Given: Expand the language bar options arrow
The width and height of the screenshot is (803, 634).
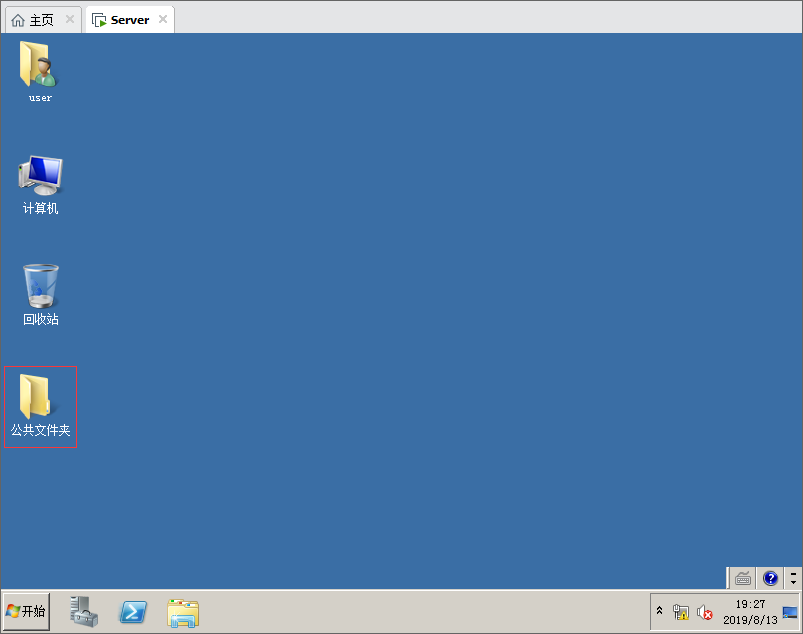Looking at the screenshot, I should [x=793, y=578].
